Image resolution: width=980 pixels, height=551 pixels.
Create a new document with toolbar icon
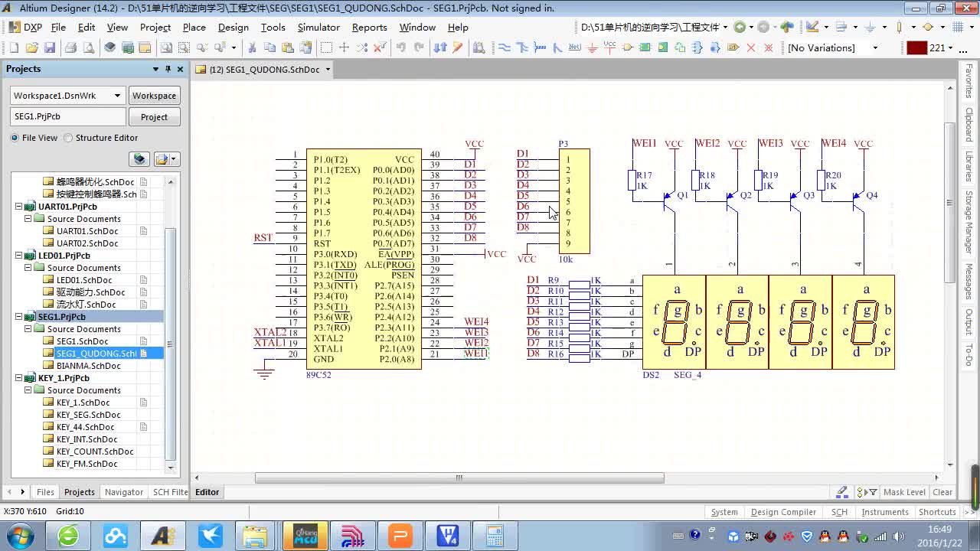tap(14, 47)
